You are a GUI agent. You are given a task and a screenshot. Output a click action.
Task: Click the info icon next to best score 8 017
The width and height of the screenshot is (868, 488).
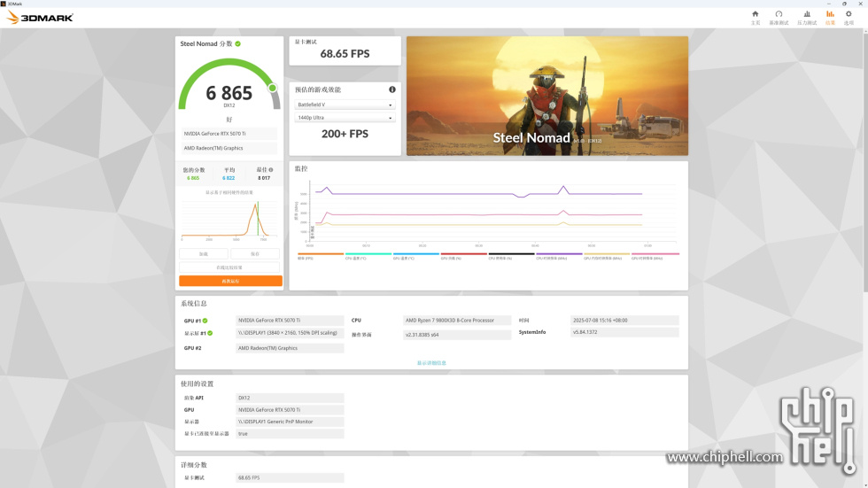(271, 170)
